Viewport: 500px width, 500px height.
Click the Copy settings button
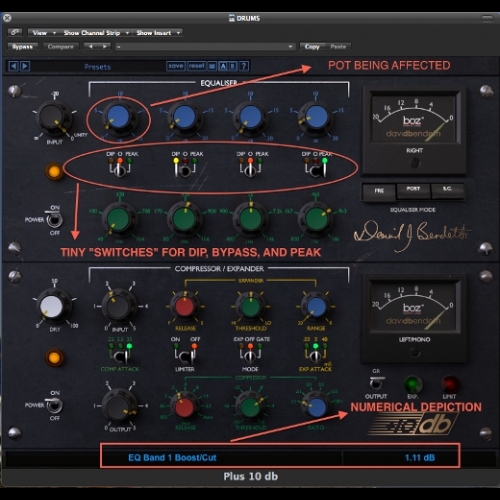pyautogui.click(x=312, y=47)
